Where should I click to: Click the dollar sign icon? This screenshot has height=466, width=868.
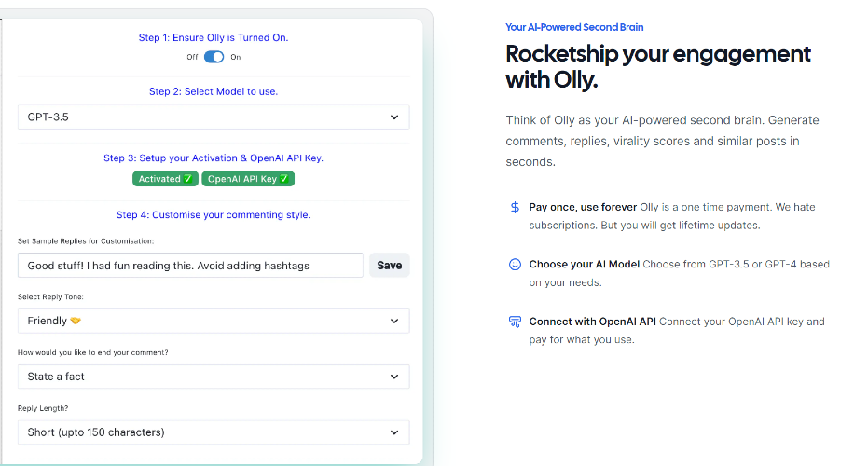[515, 208]
